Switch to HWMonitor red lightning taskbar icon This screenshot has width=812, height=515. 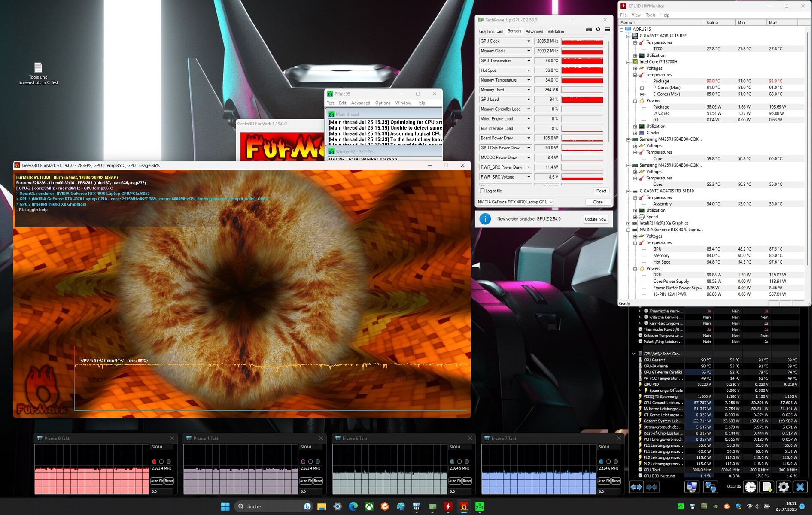click(x=448, y=506)
